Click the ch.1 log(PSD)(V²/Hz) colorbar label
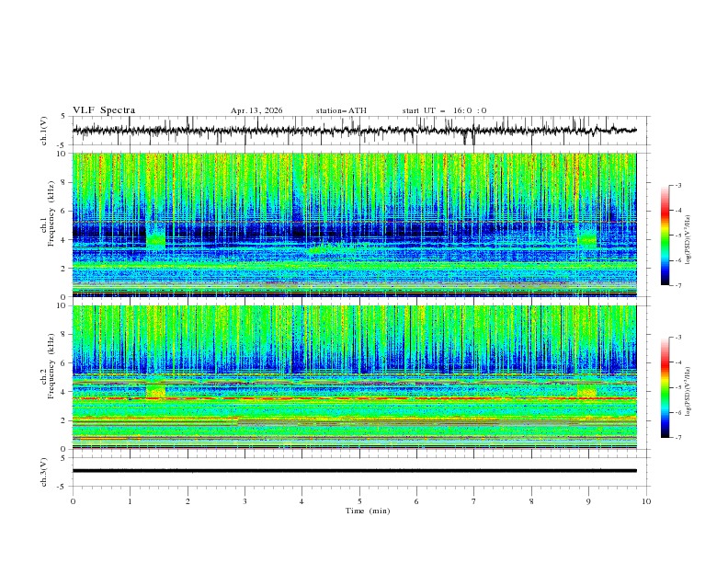Screen dimensions: 728x563 [688, 240]
